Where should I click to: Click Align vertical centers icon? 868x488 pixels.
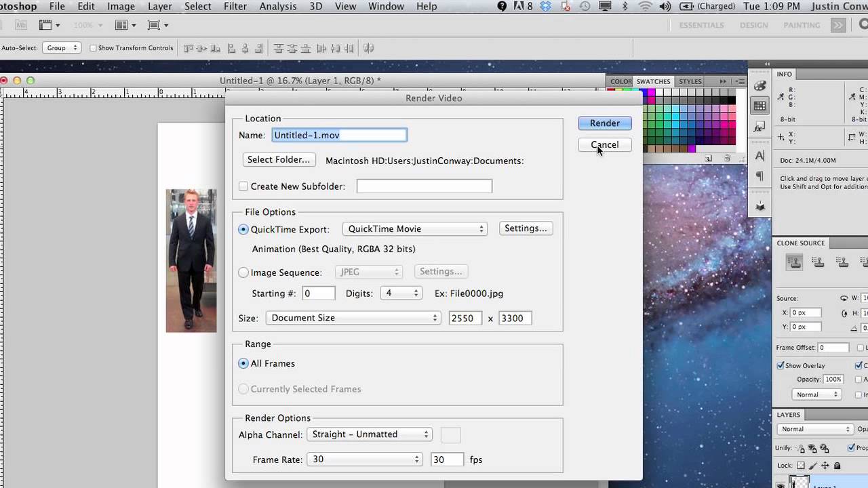[x=203, y=48]
